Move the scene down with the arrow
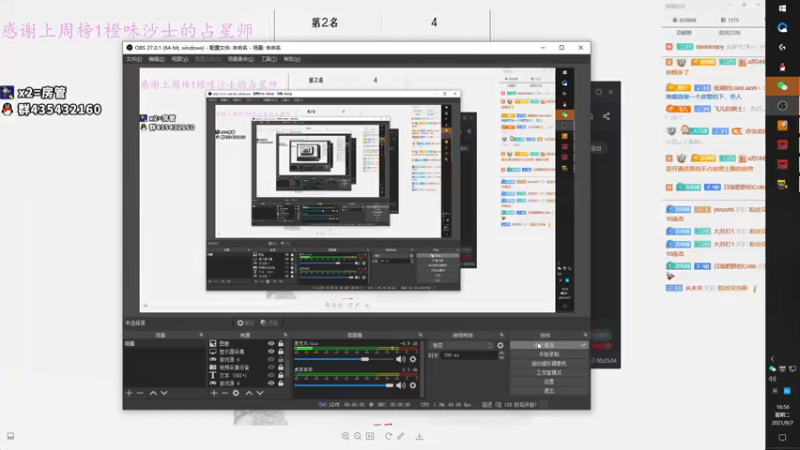 pos(164,393)
